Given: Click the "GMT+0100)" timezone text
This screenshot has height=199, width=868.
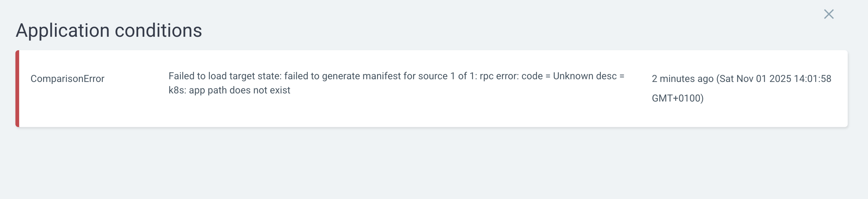Looking at the screenshot, I should pos(678,98).
